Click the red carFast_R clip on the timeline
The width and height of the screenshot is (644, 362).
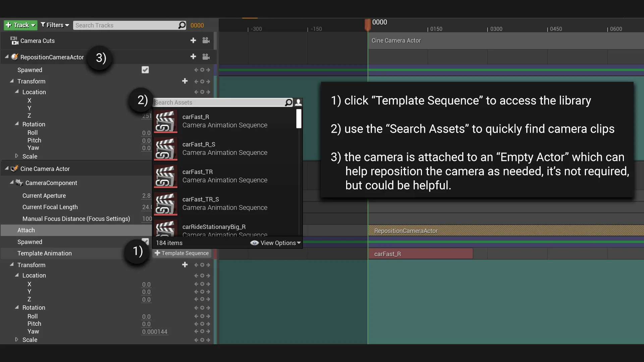[421, 254]
